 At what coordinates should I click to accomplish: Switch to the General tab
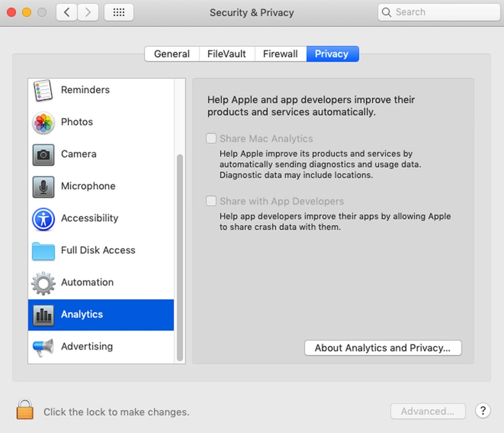click(x=172, y=54)
